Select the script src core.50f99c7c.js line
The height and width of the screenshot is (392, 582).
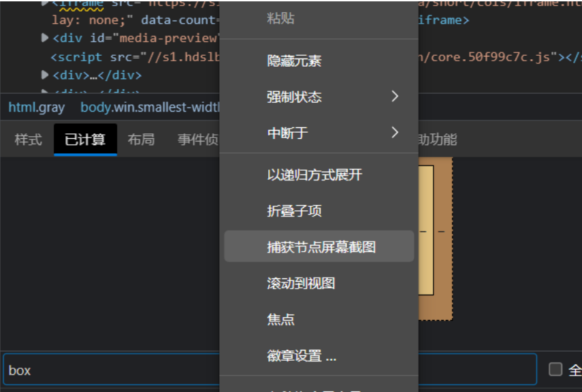tap(135, 56)
